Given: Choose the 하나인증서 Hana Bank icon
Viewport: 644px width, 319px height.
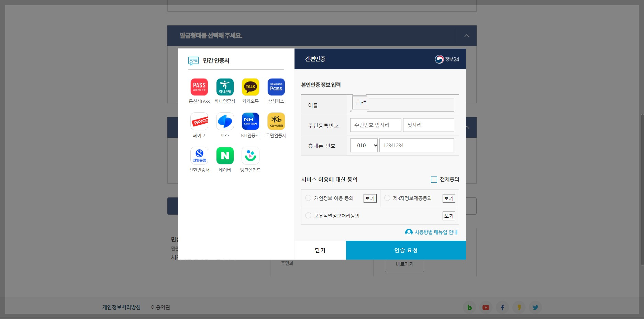Looking at the screenshot, I should [x=225, y=87].
